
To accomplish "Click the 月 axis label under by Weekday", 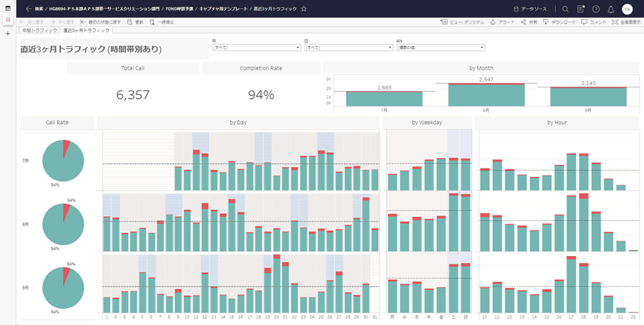I will pyautogui.click(x=393, y=317).
